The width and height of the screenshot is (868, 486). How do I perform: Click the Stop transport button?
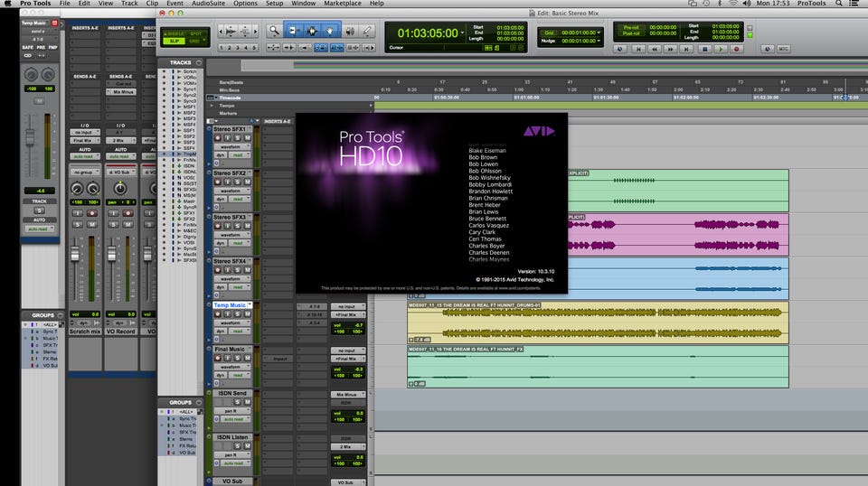tap(704, 49)
